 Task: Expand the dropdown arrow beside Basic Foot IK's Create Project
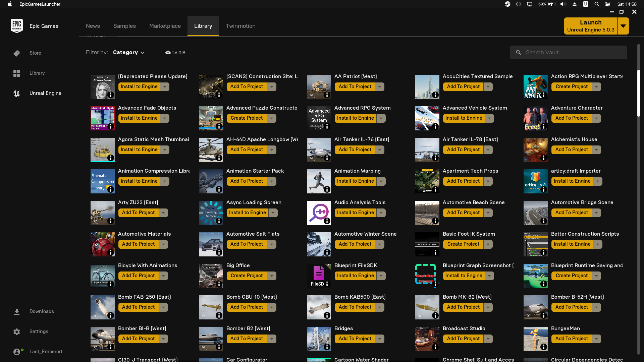point(488,244)
